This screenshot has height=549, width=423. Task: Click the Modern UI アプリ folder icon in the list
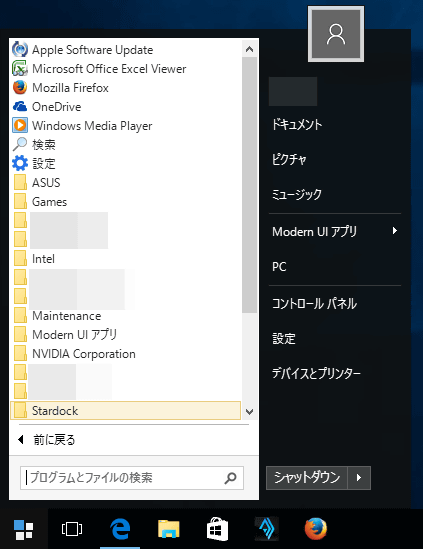[x=21, y=334]
